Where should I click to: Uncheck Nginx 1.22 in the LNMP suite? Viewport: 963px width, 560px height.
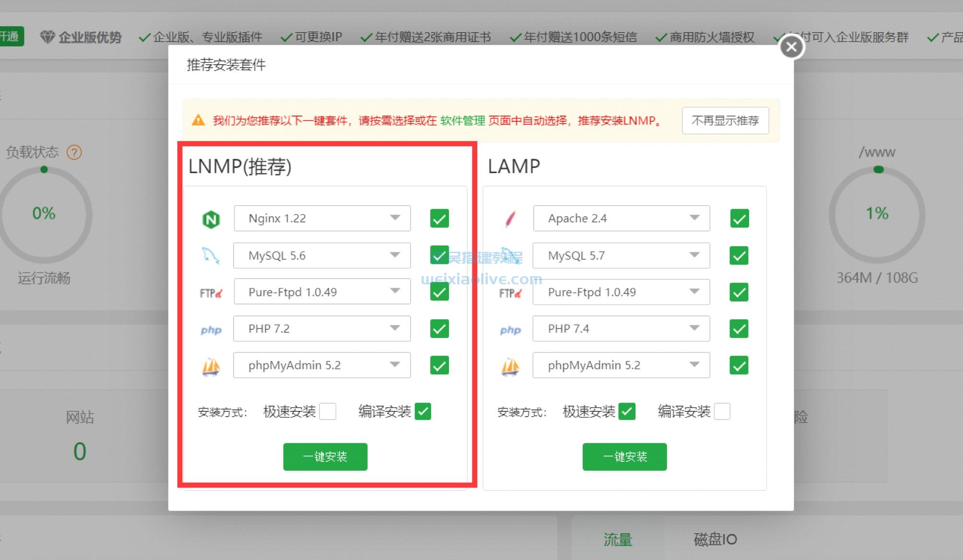(x=439, y=218)
